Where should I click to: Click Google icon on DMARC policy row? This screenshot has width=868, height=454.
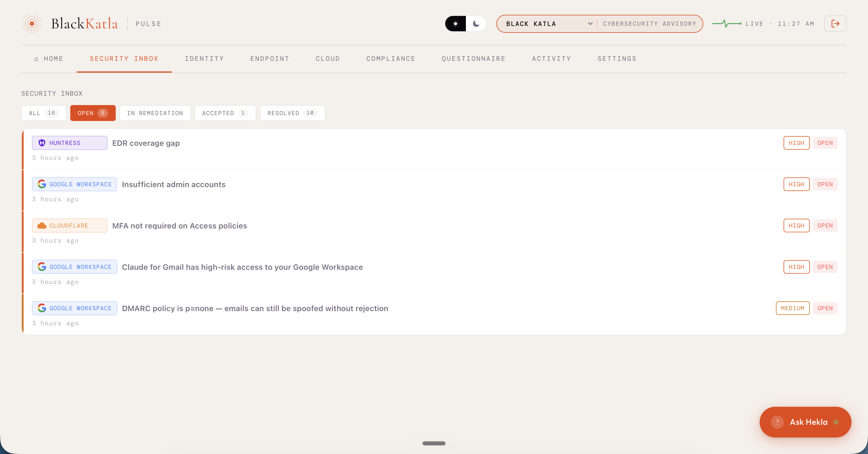[x=42, y=308]
